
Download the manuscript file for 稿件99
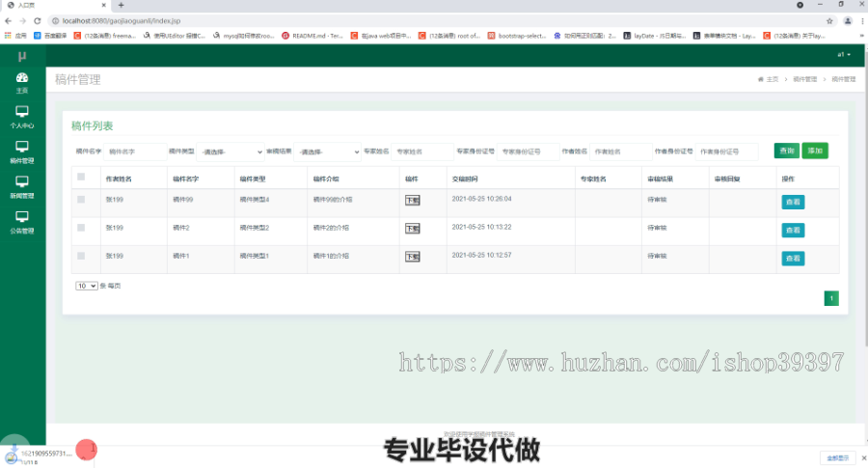coord(413,201)
